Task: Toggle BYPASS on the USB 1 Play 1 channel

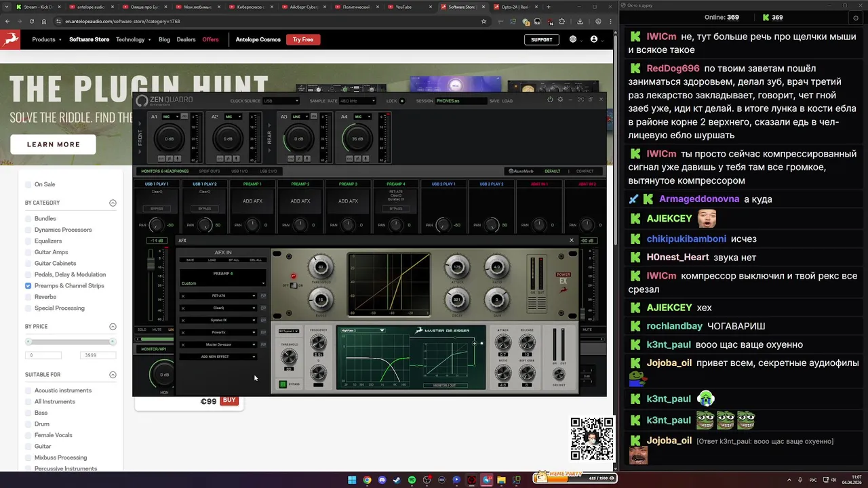Action: click(157, 209)
